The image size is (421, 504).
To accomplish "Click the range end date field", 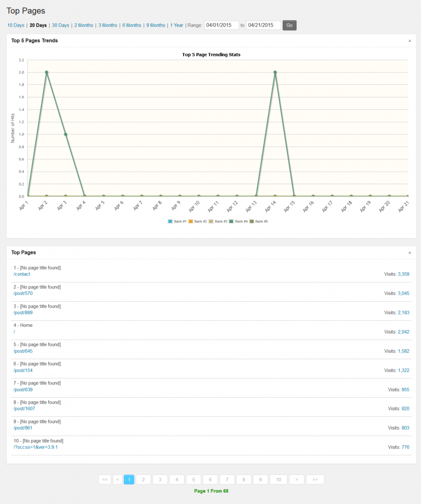I will pos(263,25).
